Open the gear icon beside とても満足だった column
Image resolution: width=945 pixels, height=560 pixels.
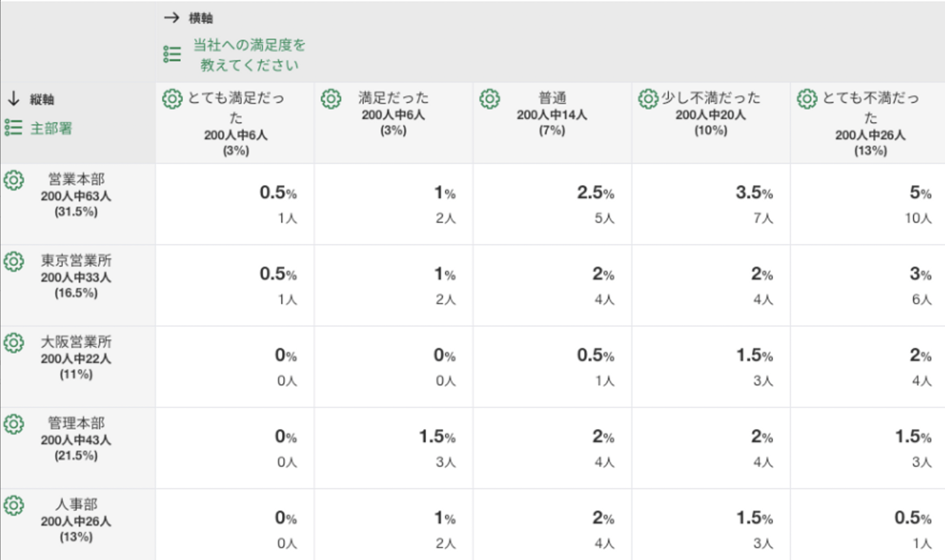172,99
